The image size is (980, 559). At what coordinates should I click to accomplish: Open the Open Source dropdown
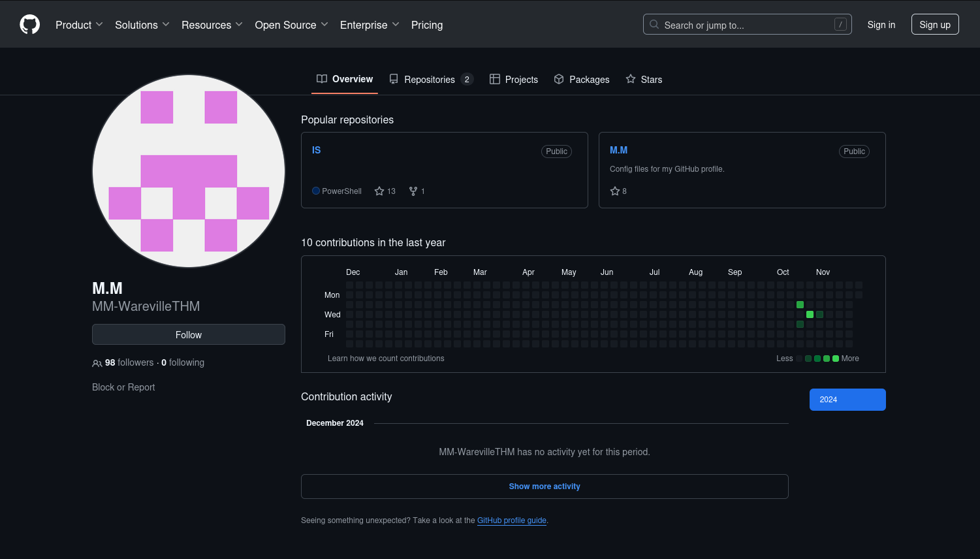tap(291, 25)
